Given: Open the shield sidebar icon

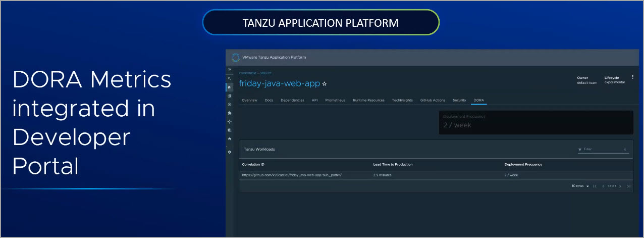Looking at the screenshot, I should tap(229, 130).
